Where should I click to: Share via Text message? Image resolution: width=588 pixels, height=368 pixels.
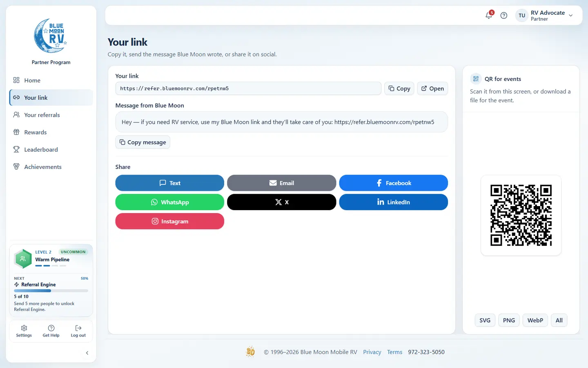170,183
